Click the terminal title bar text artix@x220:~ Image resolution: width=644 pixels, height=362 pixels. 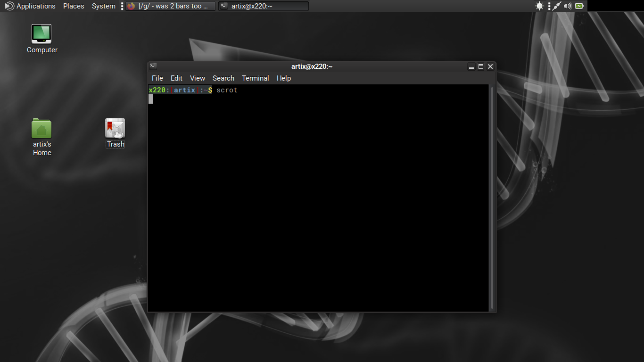click(x=312, y=66)
